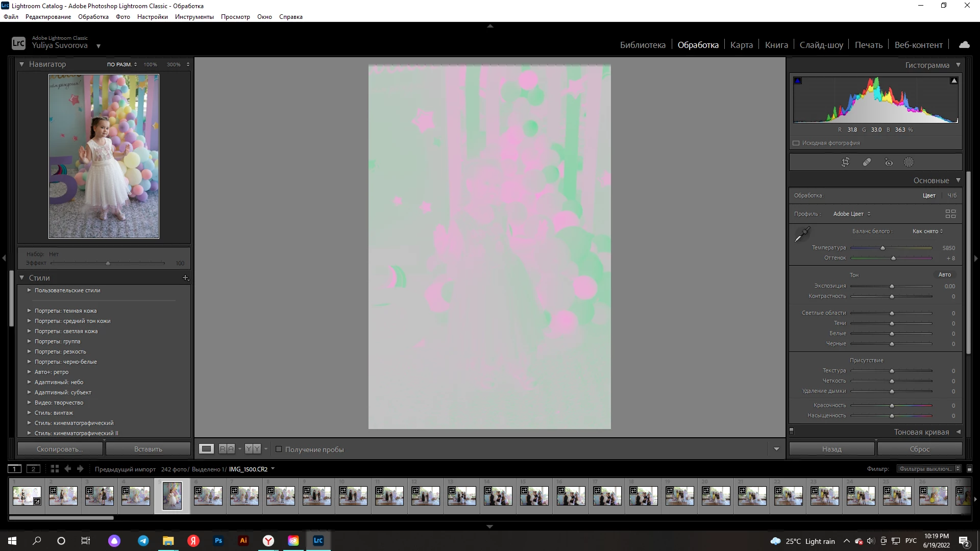Viewport: 980px width, 551px height.
Task: Expand the Тоновая кривая panel
Action: pyautogui.click(x=921, y=432)
